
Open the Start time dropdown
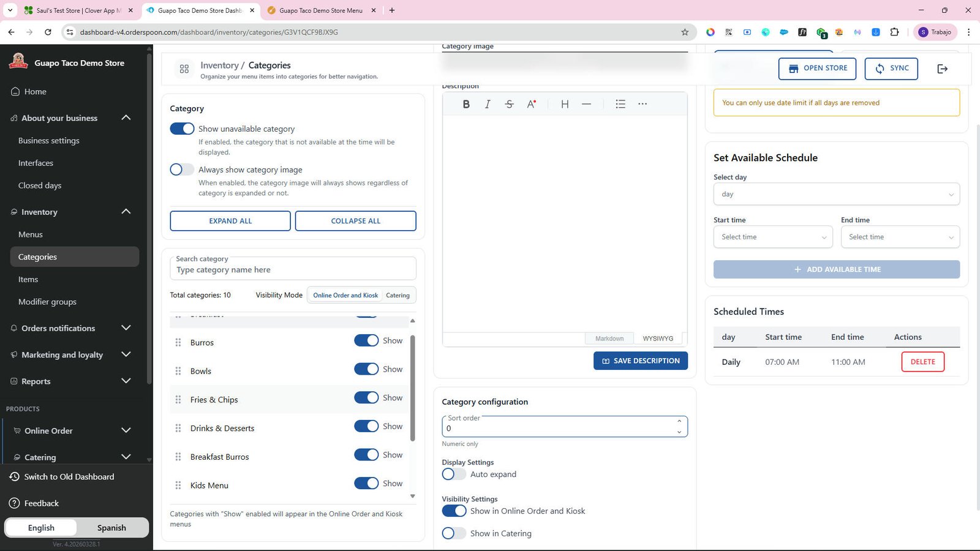click(773, 237)
